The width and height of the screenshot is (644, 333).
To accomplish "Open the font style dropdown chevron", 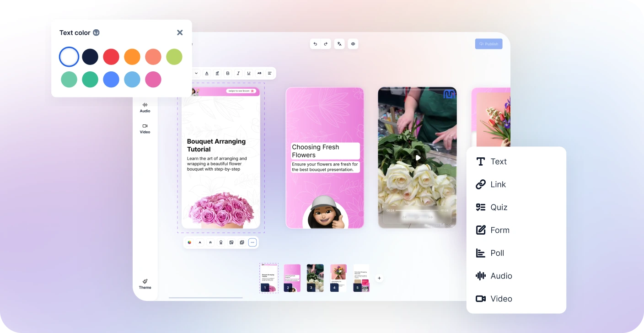I will (x=196, y=73).
